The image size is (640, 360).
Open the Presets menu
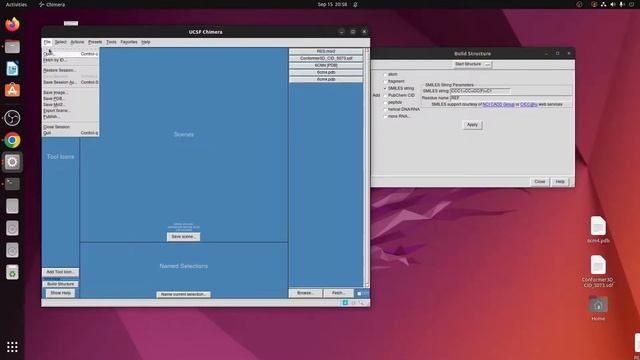click(x=95, y=42)
